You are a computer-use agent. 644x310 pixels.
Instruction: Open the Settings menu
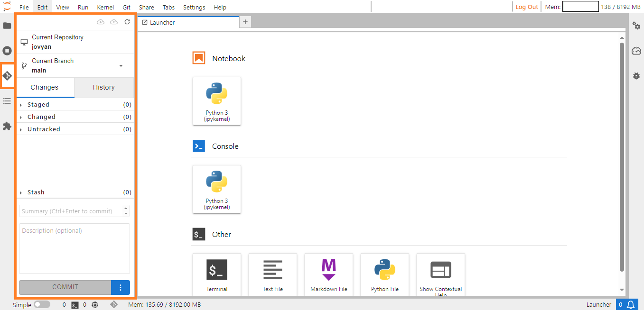pos(194,7)
